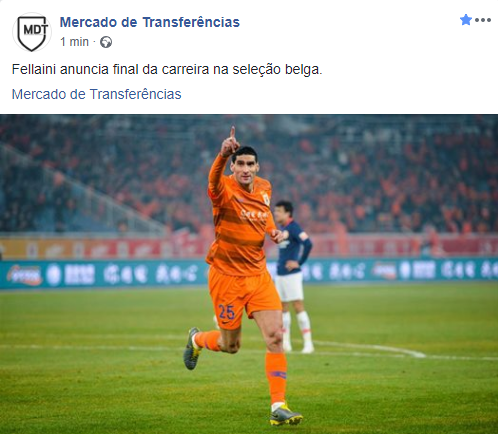This screenshot has height=434, width=498.
Task: Open the post photo of the celebrating player
Action: 249,274
